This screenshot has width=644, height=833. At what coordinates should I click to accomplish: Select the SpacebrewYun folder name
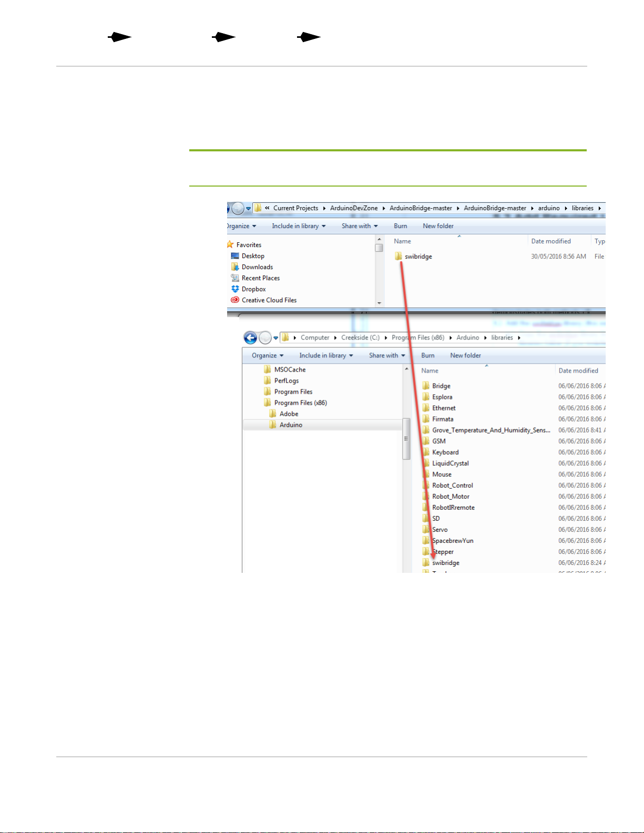(453, 540)
